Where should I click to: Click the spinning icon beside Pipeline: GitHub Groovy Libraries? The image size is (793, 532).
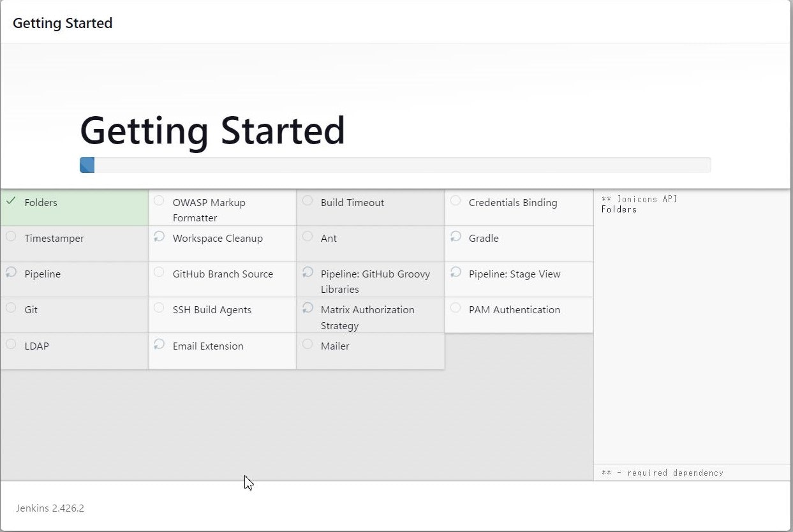tap(307, 272)
